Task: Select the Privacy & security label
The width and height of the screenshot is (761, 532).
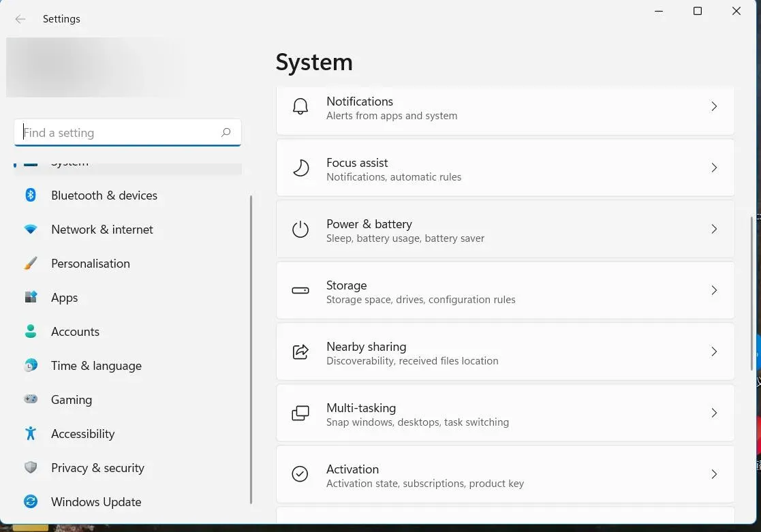Action: click(x=97, y=468)
